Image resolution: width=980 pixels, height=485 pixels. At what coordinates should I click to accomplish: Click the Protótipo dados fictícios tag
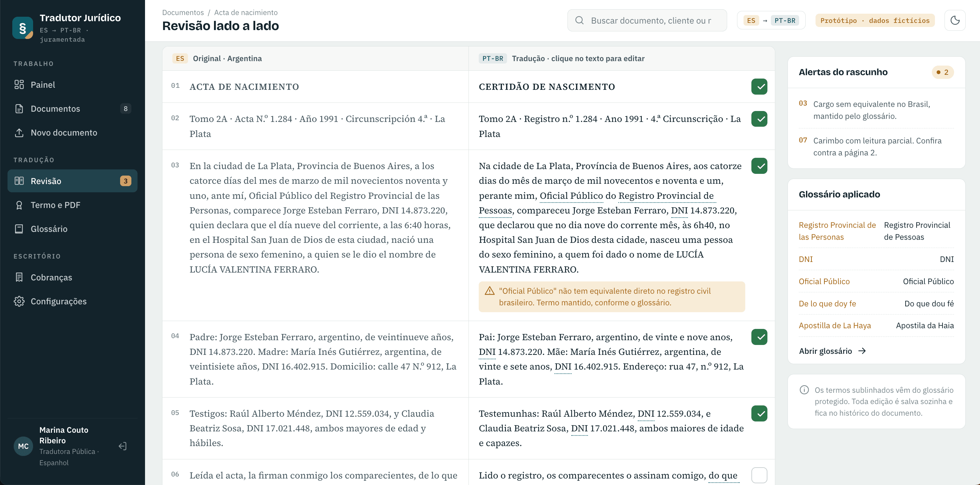point(875,20)
